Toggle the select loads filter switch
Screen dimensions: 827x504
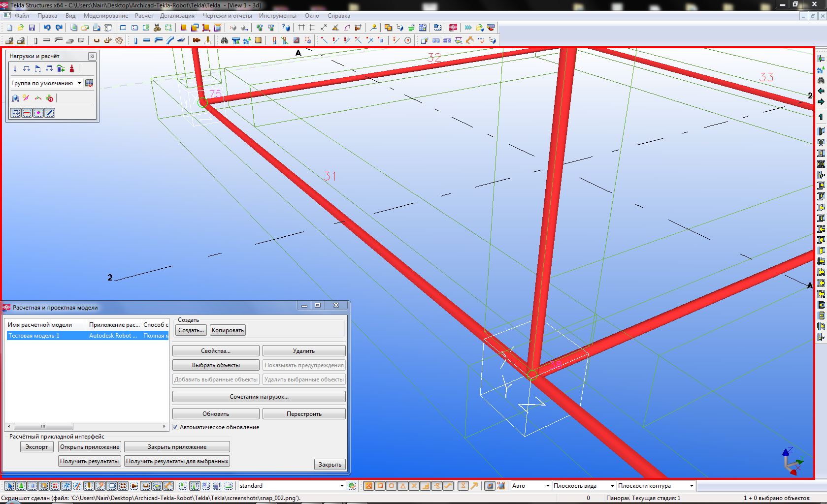[x=16, y=113]
